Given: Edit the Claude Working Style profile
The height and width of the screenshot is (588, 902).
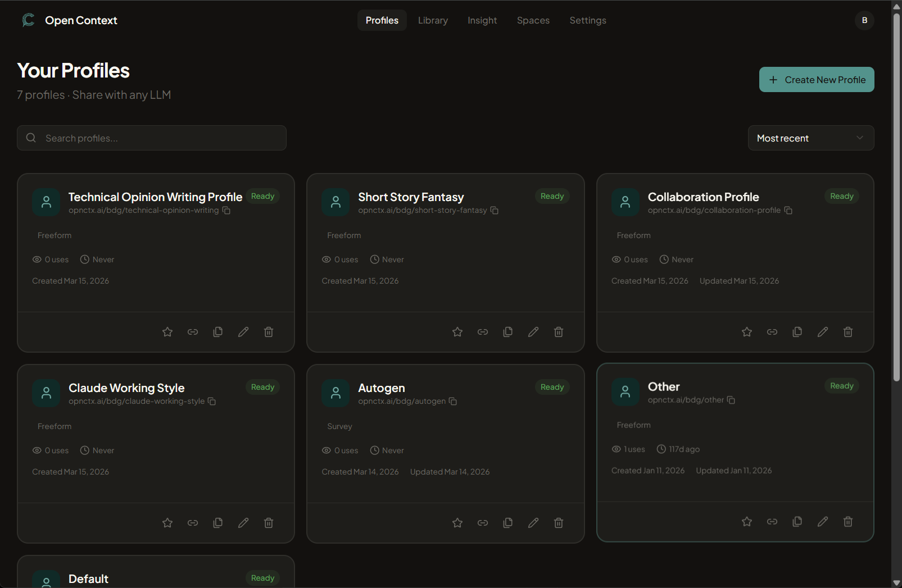Looking at the screenshot, I should coord(243,523).
